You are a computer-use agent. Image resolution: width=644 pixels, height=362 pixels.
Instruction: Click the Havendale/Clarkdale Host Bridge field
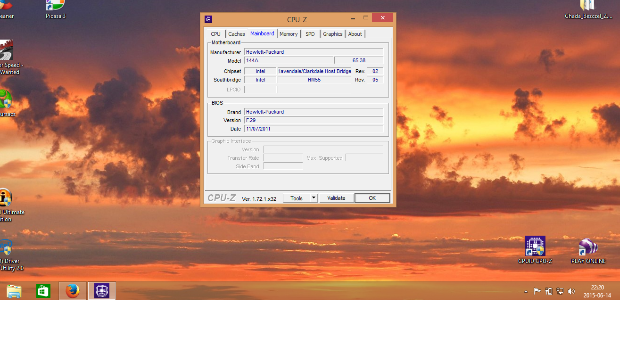[x=314, y=71]
